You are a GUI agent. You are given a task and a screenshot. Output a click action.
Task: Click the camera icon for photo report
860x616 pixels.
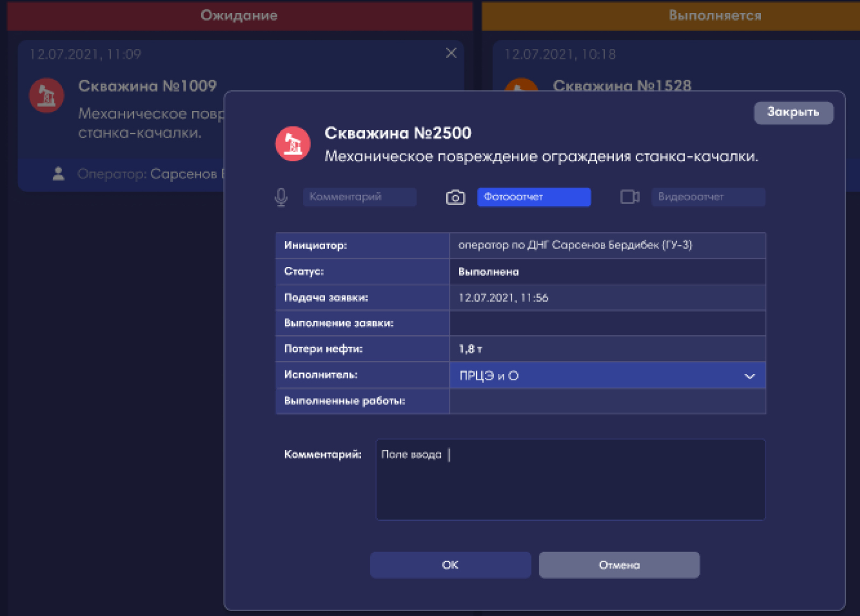click(455, 197)
